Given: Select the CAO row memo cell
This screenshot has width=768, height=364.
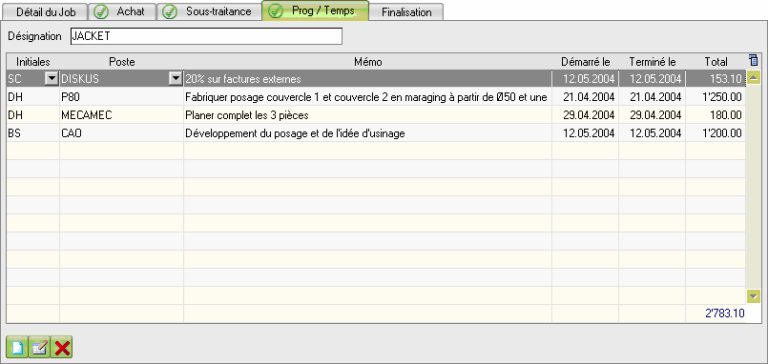Looking at the screenshot, I should tap(367, 133).
